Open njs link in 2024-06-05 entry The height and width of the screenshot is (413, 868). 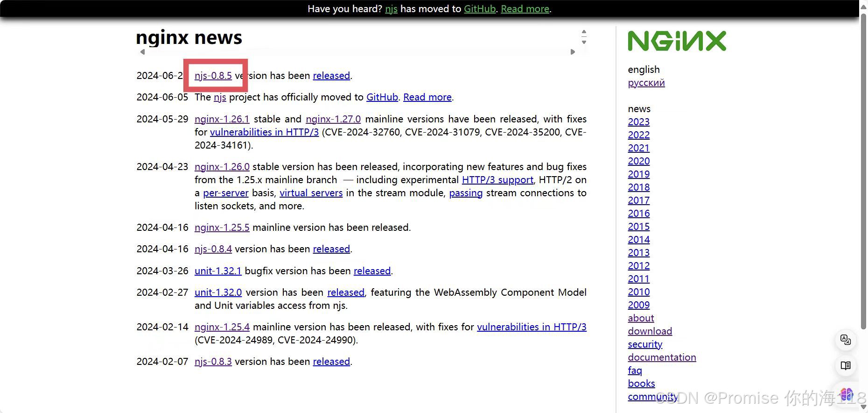220,97
